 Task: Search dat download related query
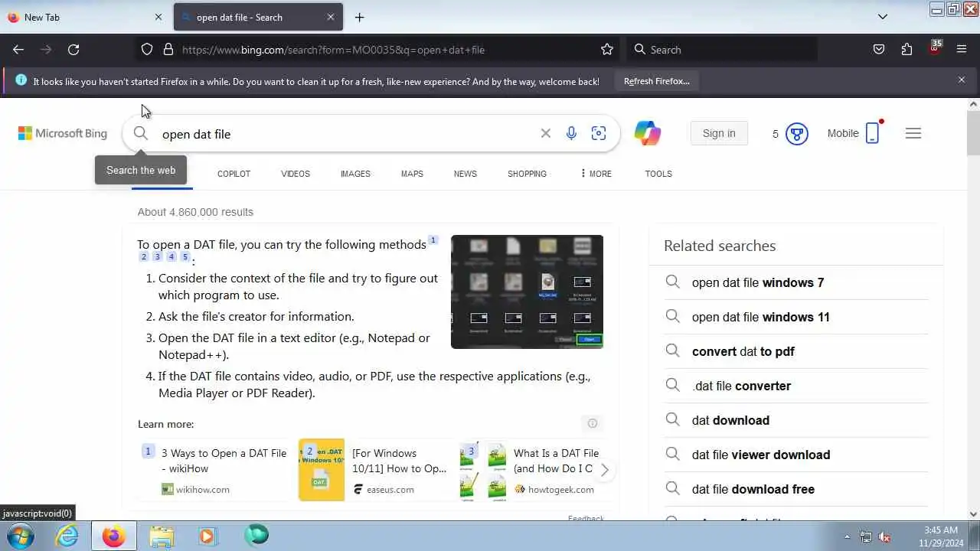pos(730,420)
